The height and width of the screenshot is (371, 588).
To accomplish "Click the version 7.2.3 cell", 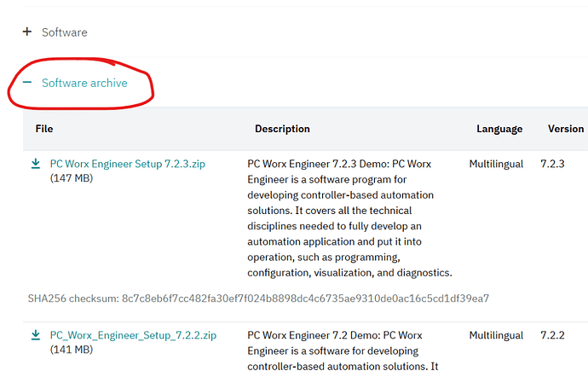I will [552, 164].
